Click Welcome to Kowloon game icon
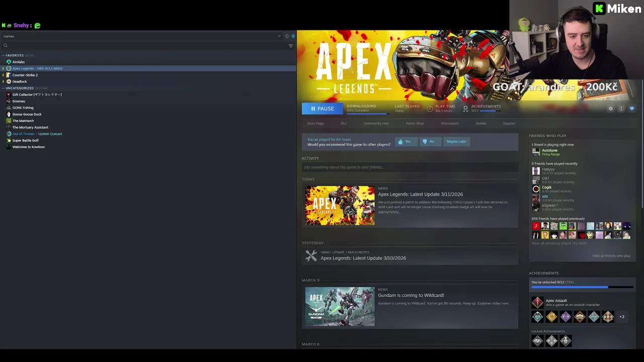This screenshot has height=362, width=644. pos(9,147)
